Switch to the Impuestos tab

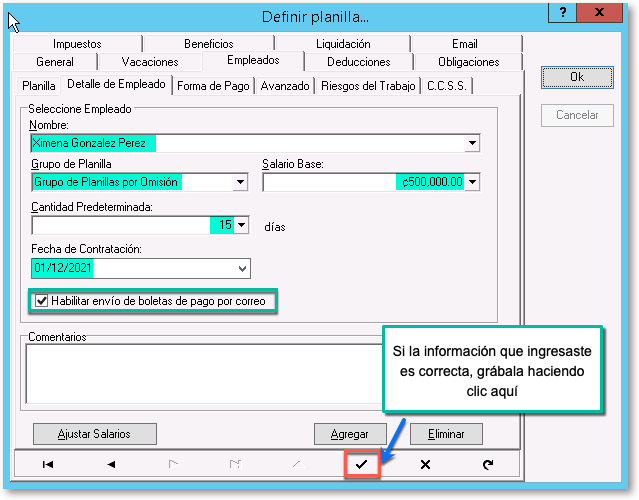[x=77, y=44]
